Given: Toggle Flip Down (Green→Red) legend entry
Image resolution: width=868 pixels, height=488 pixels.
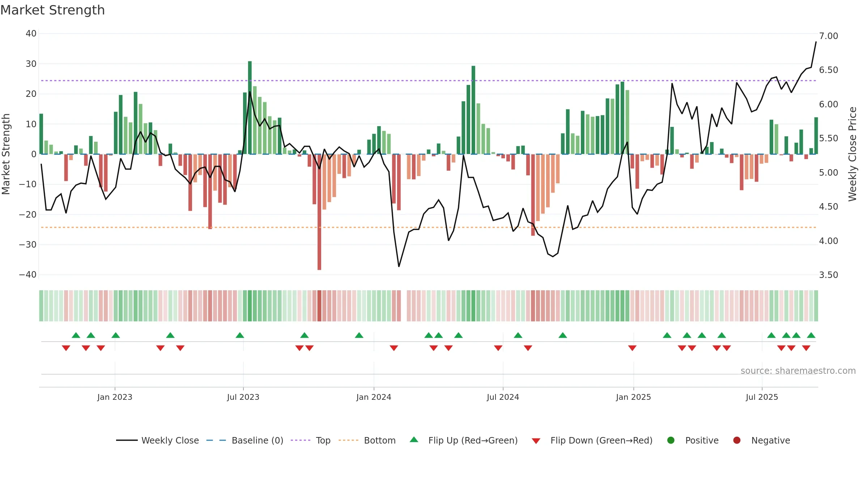Looking at the screenshot, I should click(592, 440).
